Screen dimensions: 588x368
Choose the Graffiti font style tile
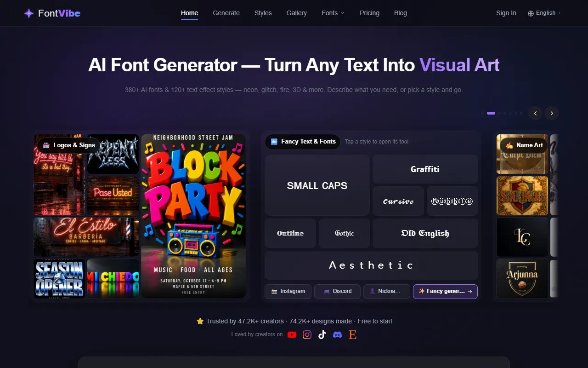[425, 169]
